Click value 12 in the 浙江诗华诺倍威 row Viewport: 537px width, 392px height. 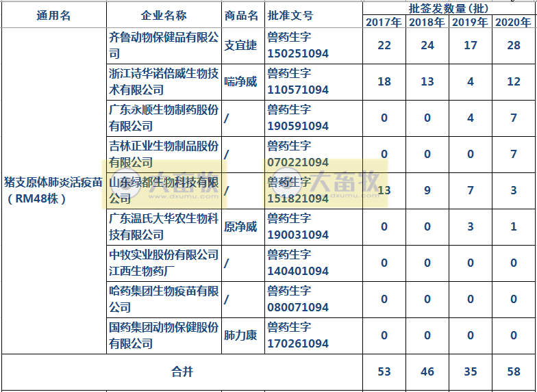[514, 82]
